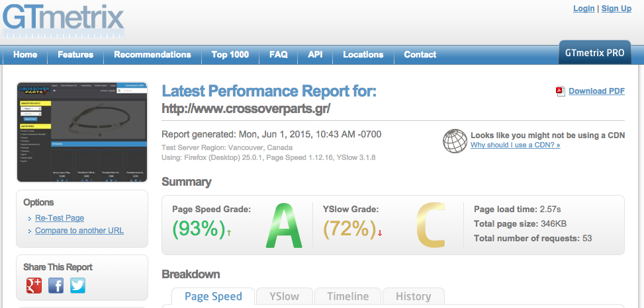Viewport: 644px width, 308px height.
Task: Click green up arrow beside 93%
Action: 229,233
